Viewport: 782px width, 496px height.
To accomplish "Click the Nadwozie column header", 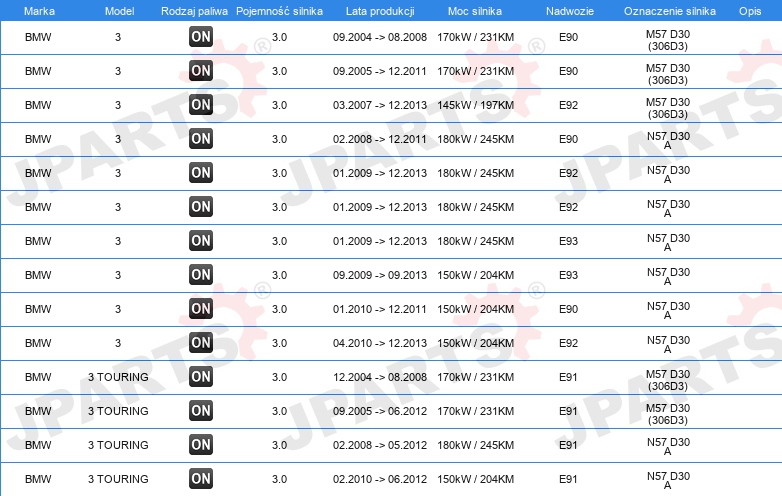I will click(x=570, y=11).
